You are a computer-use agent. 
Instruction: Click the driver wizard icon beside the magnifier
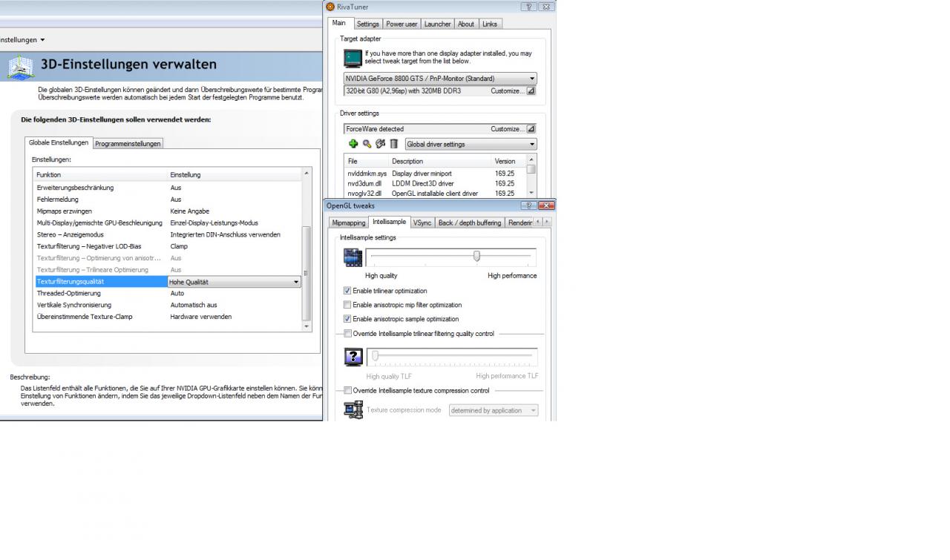pos(380,144)
